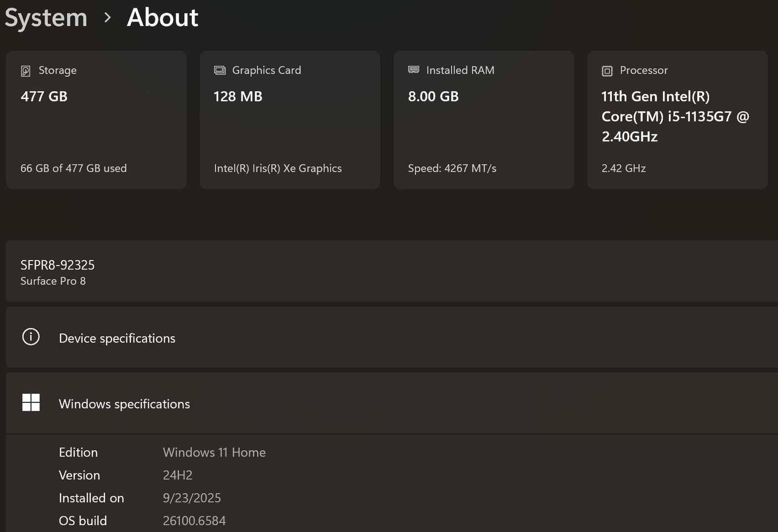
Task: Click the 'Installed on' label
Action: click(x=91, y=498)
